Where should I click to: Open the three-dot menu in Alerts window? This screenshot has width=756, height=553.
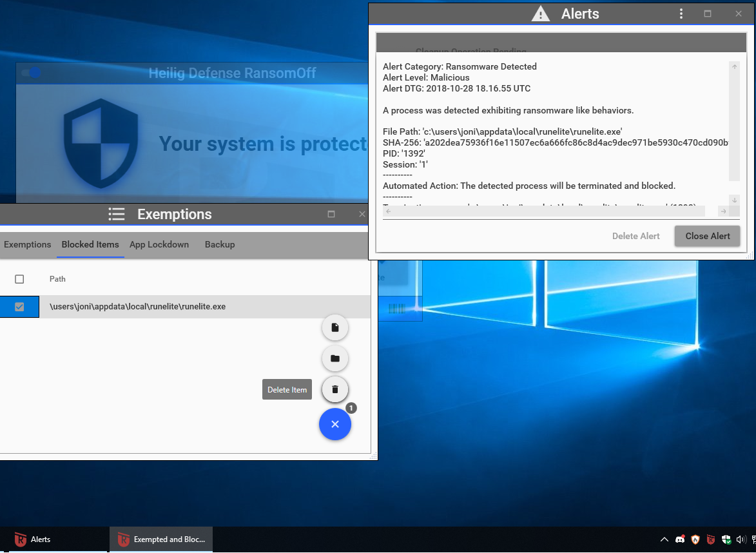(681, 14)
